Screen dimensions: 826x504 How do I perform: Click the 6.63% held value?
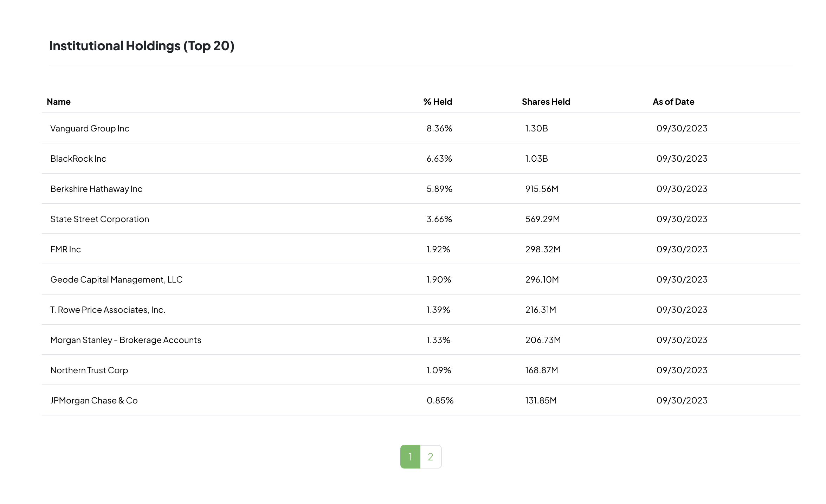point(439,159)
